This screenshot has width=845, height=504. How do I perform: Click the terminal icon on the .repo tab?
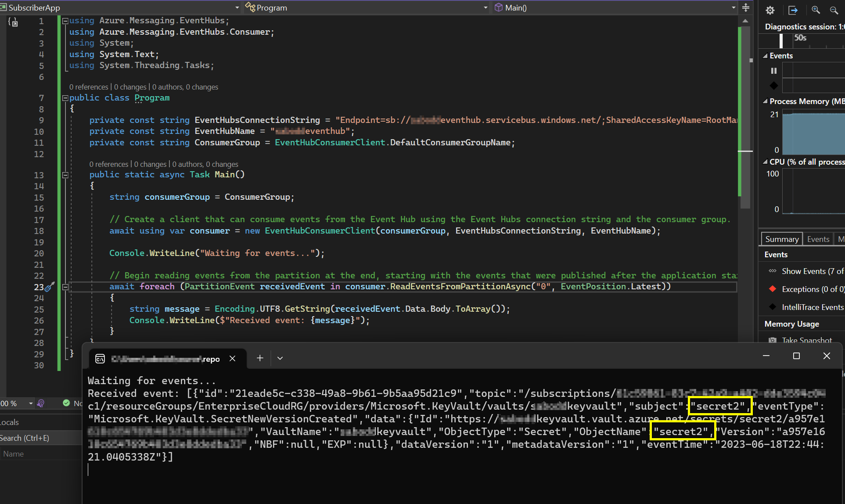(x=100, y=359)
